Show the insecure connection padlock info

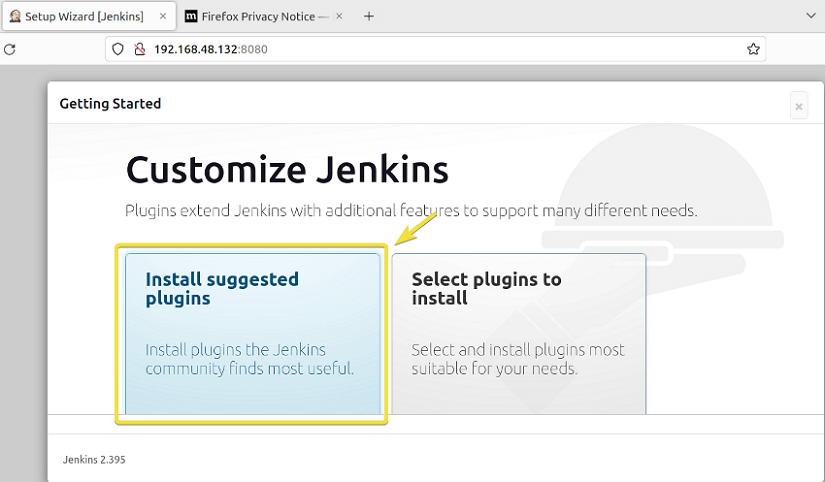coord(139,49)
